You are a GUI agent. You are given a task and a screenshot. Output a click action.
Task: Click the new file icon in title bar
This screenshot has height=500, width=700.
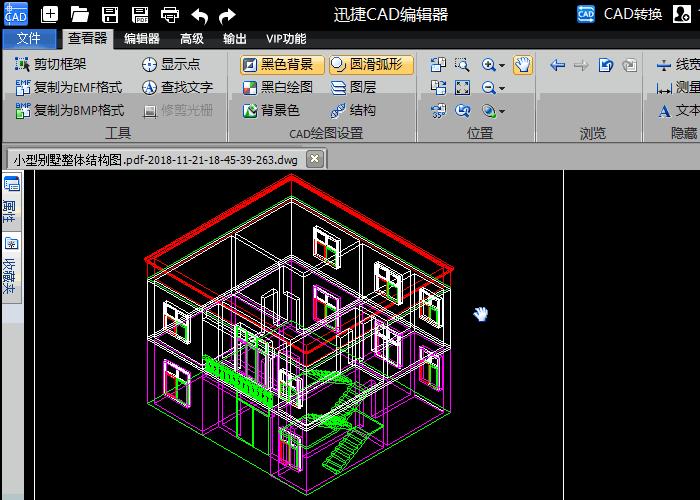pyautogui.click(x=50, y=14)
